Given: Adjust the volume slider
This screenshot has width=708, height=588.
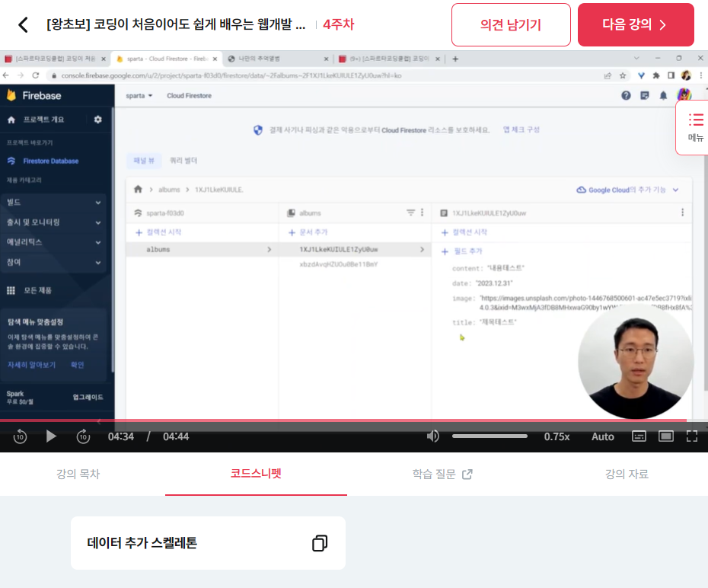Looking at the screenshot, I should (490, 436).
